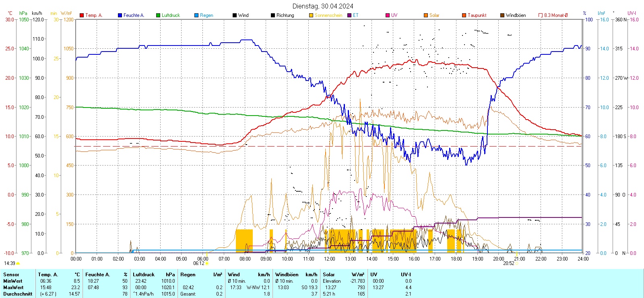
Task: Click the blue Feuchte A. legend square
Action: pyautogui.click(x=120, y=15)
